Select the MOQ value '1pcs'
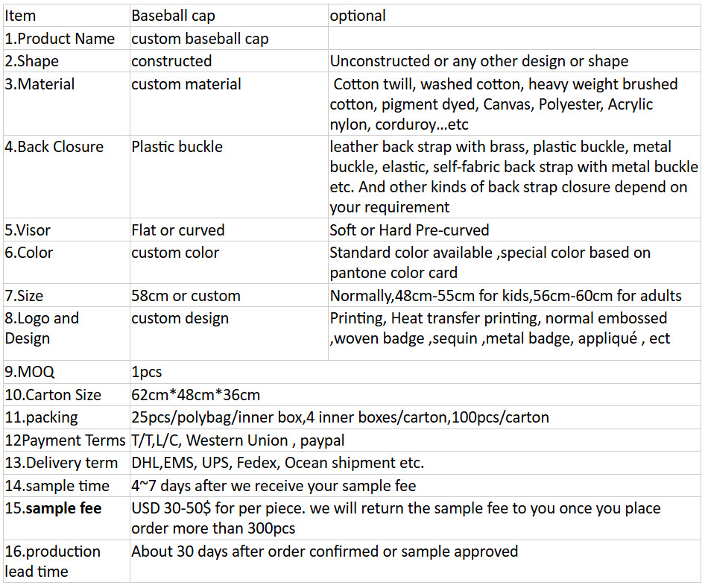 [x=146, y=372]
